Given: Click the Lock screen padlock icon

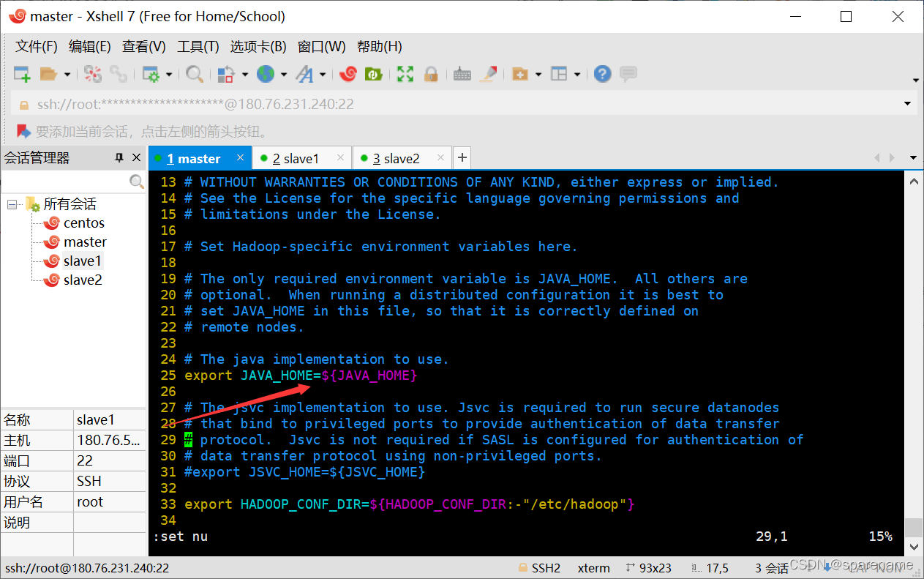Looking at the screenshot, I should click(431, 74).
